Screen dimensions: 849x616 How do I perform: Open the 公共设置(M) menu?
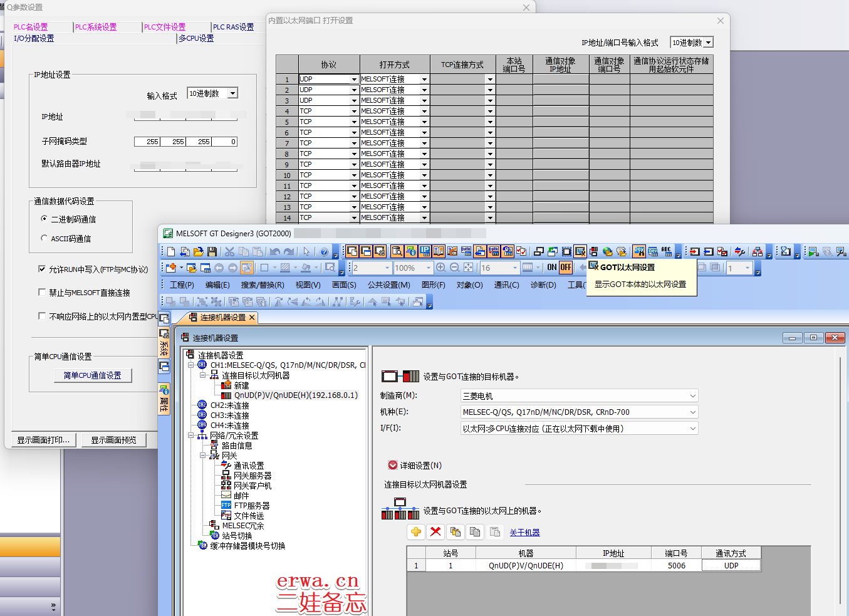pyautogui.click(x=389, y=285)
